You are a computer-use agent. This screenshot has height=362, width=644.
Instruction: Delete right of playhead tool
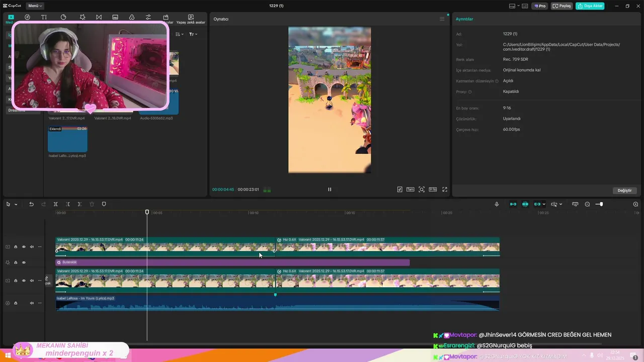point(79,204)
